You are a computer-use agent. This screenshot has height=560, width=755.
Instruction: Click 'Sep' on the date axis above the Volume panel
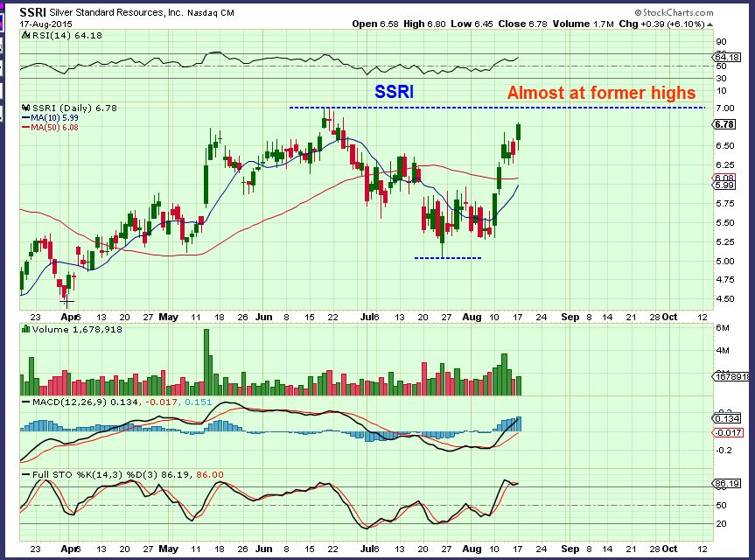570,317
